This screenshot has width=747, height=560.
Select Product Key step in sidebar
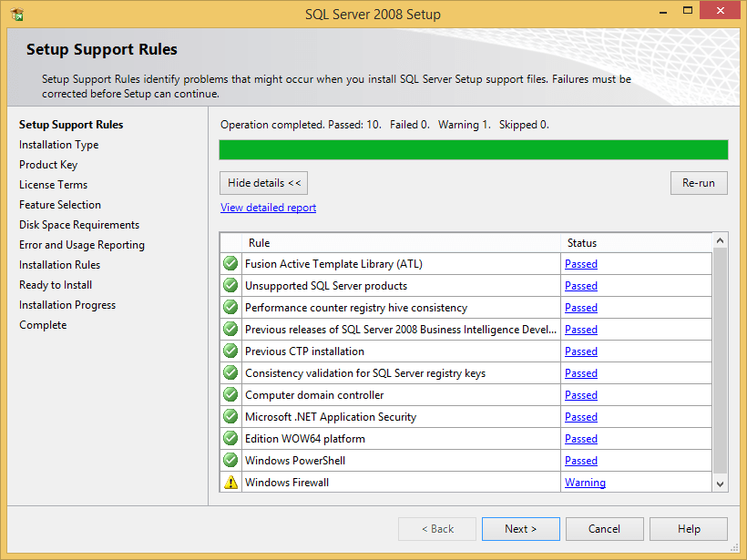(x=48, y=165)
